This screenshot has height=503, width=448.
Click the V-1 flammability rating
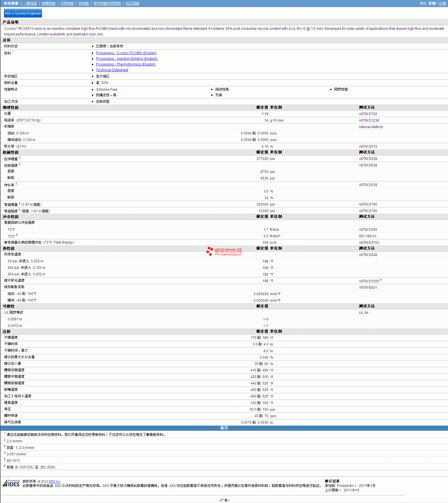tap(266, 326)
